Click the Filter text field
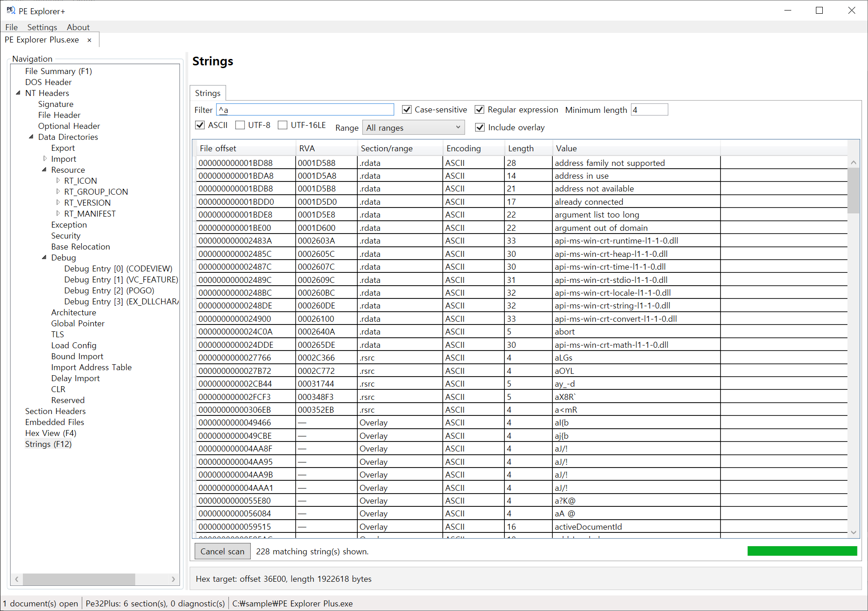The width and height of the screenshot is (868, 611). pyautogui.click(x=305, y=110)
